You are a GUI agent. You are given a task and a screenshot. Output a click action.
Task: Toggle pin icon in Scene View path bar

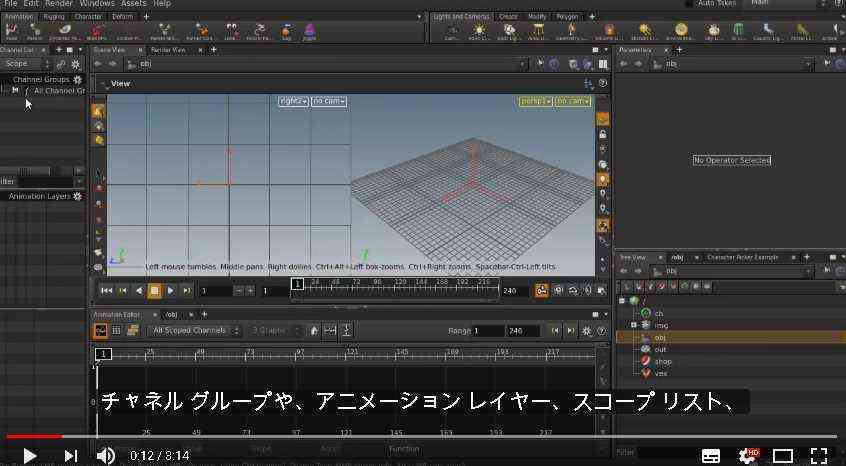coord(540,64)
